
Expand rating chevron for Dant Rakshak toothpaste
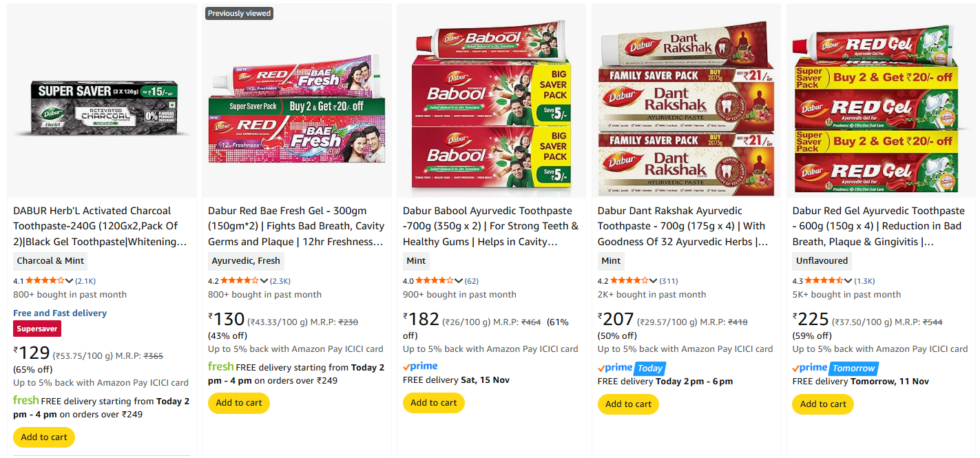tap(654, 280)
